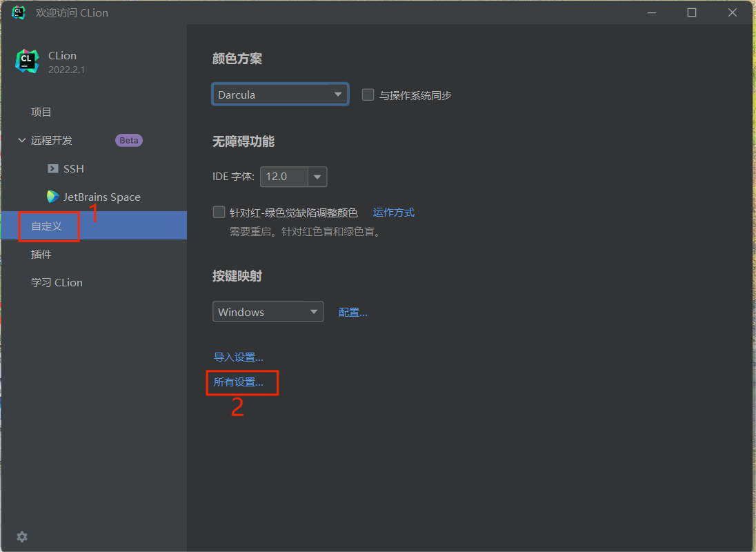Open the Windows keymap dropdown
This screenshot has height=552, width=756.
(x=268, y=312)
